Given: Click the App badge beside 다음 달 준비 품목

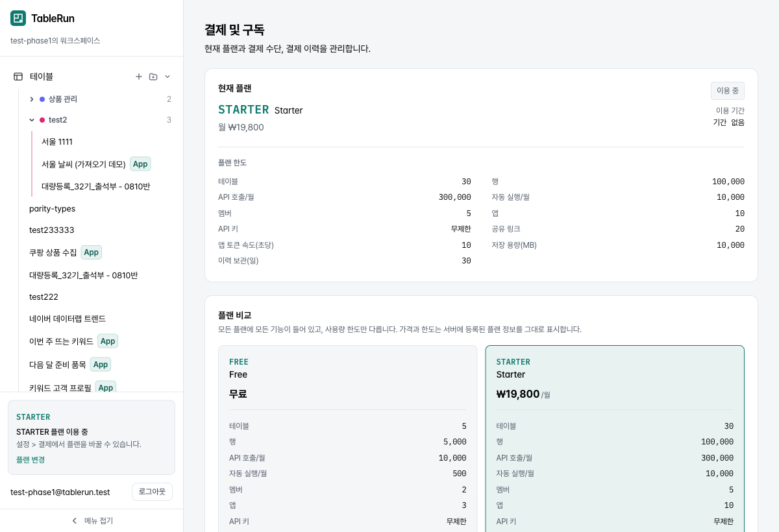Looking at the screenshot, I should (101, 365).
